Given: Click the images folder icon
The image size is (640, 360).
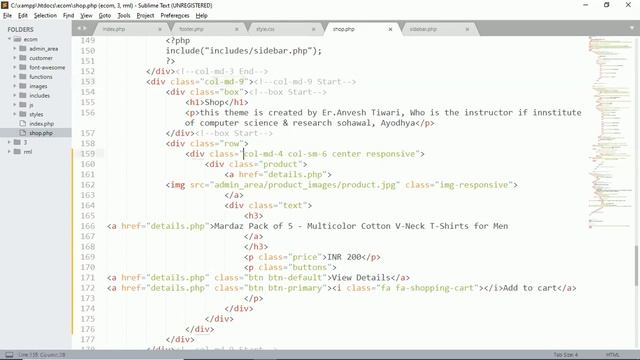Looking at the screenshot, I should tap(23, 86).
